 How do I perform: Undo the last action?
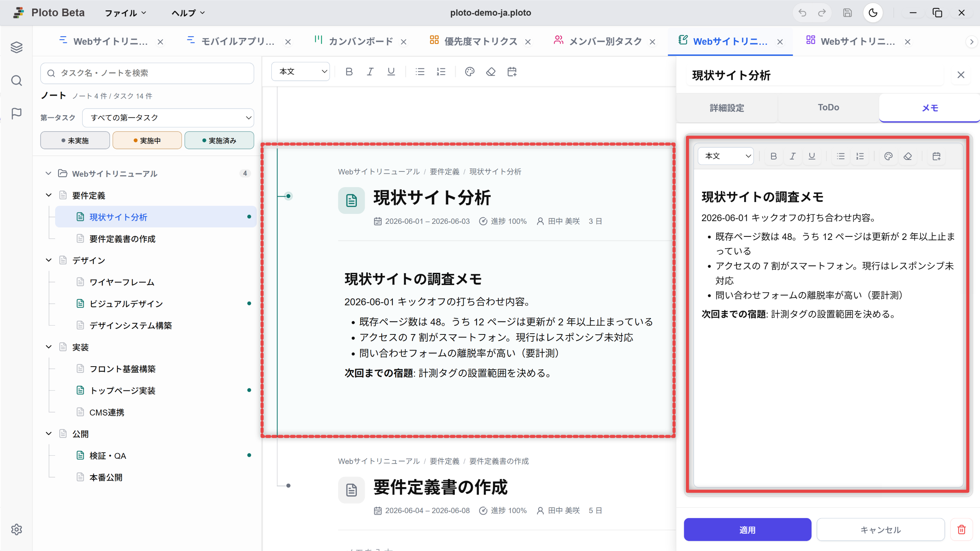click(802, 13)
